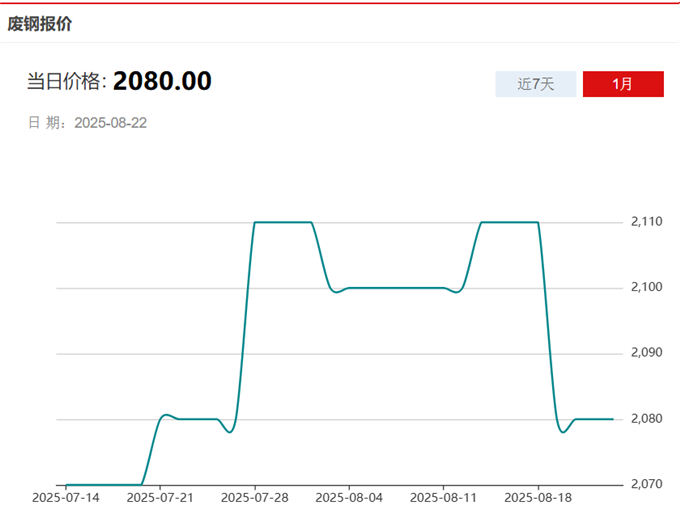The width and height of the screenshot is (680, 505).
Task: Click the second 2,110 plateau near 2025-08-18
Action: tap(510, 222)
